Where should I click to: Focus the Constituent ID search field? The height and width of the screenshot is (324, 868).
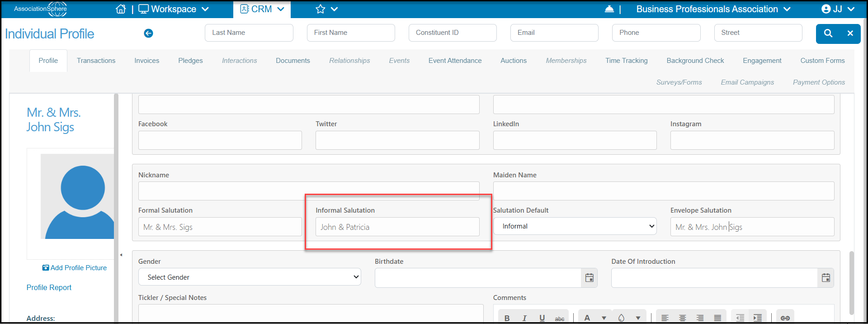click(x=453, y=33)
